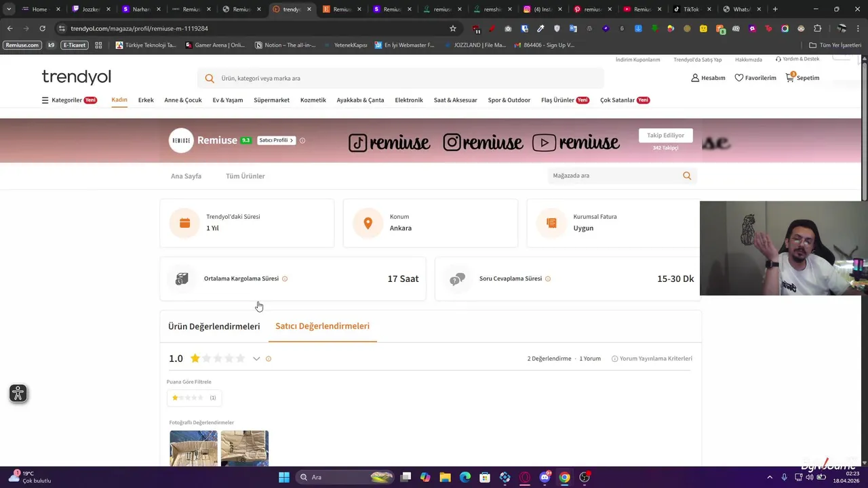Click info icon beside Ortalama Kargolama Süresi
868x488 pixels.
coord(285,279)
